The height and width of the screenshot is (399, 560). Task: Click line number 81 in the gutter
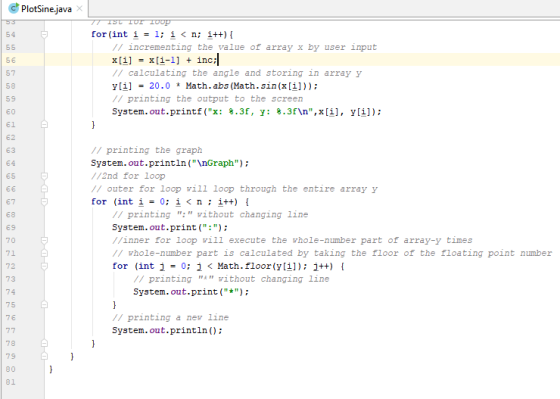11,382
